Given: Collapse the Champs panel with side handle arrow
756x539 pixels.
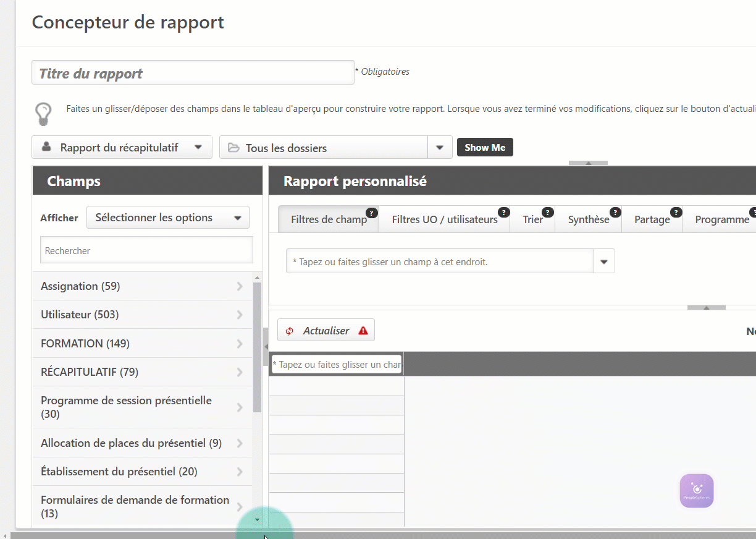Looking at the screenshot, I should pyautogui.click(x=266, y=347).
